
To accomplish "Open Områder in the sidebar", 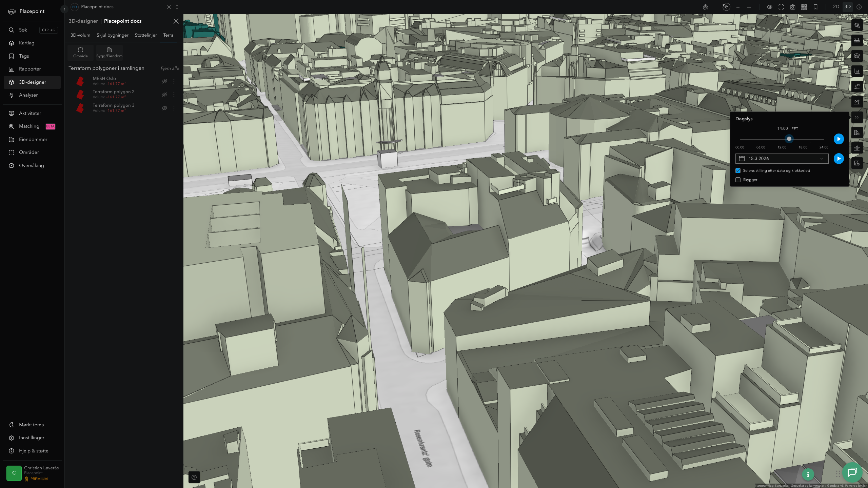I will coord(32,152).
